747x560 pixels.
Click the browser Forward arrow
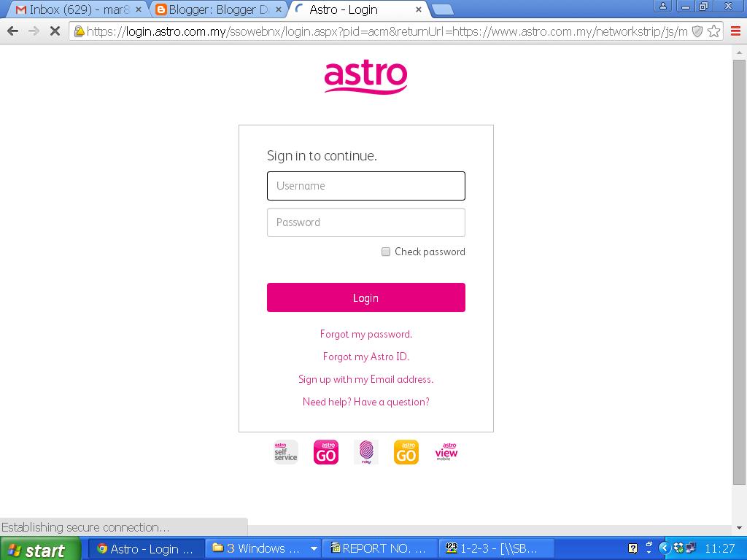(x=34, y=31)
